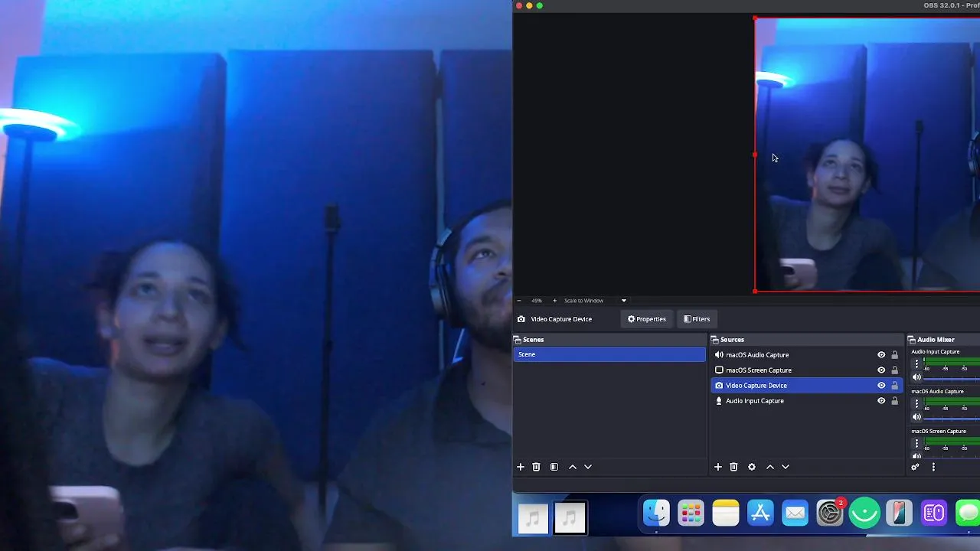Open the purple keyboard-mouse app in Dock

[934, 513]
